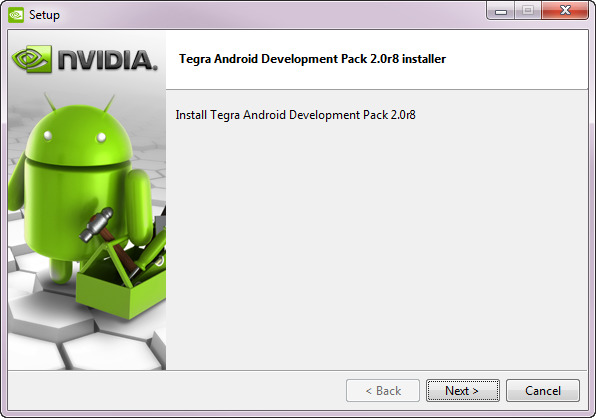Cancel the Tegra installer setup

pyautogui.click(x=543, y=390)
